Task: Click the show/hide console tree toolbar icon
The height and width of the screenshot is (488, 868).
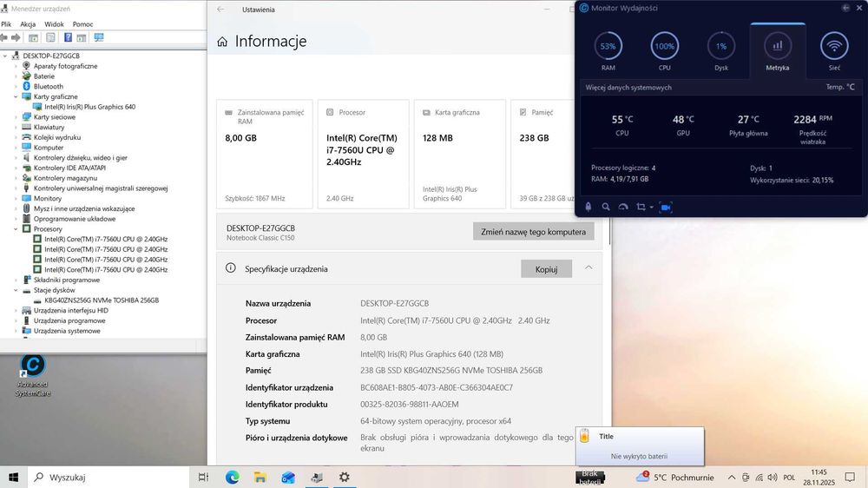Action: tap(33, 37)
